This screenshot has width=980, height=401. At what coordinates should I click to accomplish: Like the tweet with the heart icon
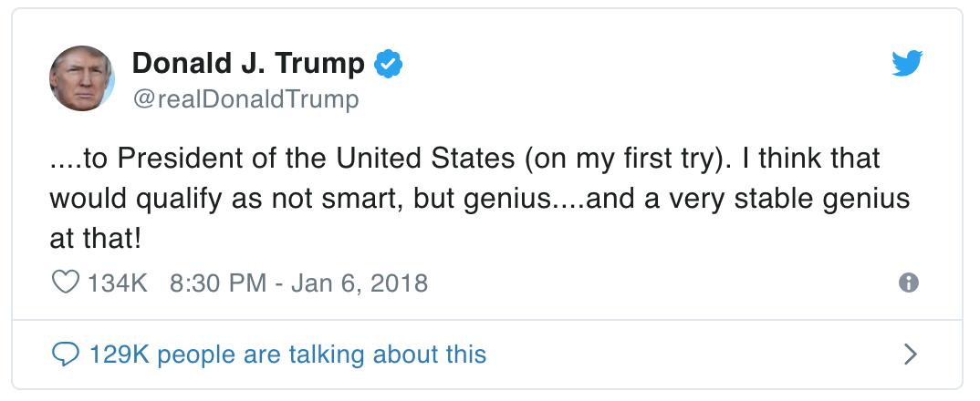(x=67, y=282)
